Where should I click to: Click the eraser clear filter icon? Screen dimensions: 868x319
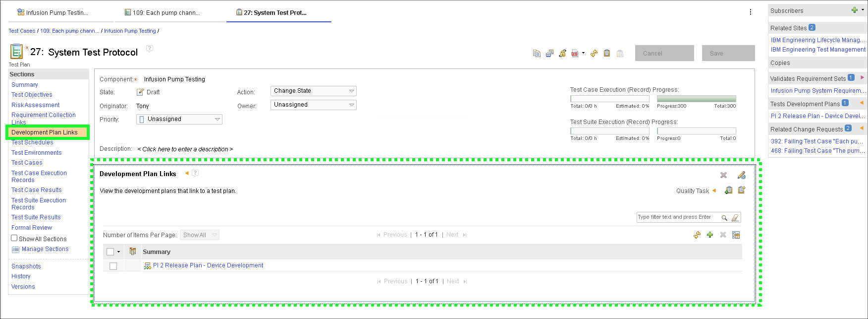click(735, 218)
